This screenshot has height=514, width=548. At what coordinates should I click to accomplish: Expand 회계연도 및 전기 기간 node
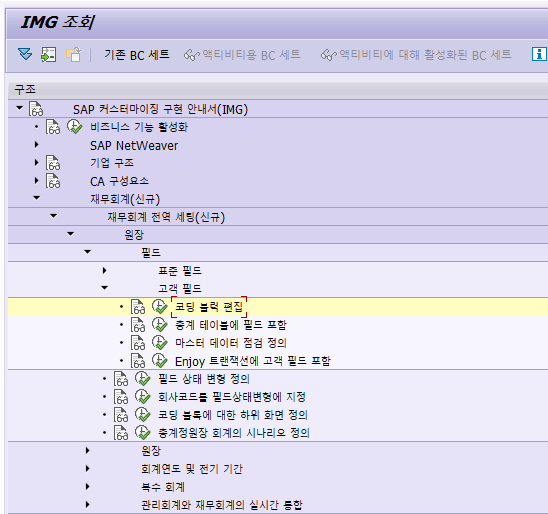87,468
